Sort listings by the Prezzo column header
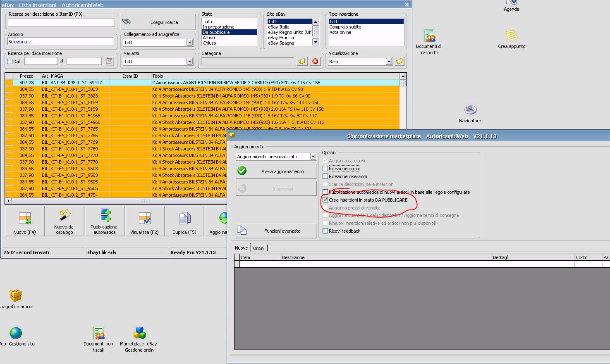This screenshot has height=364, width=610. tap(26, 76)
